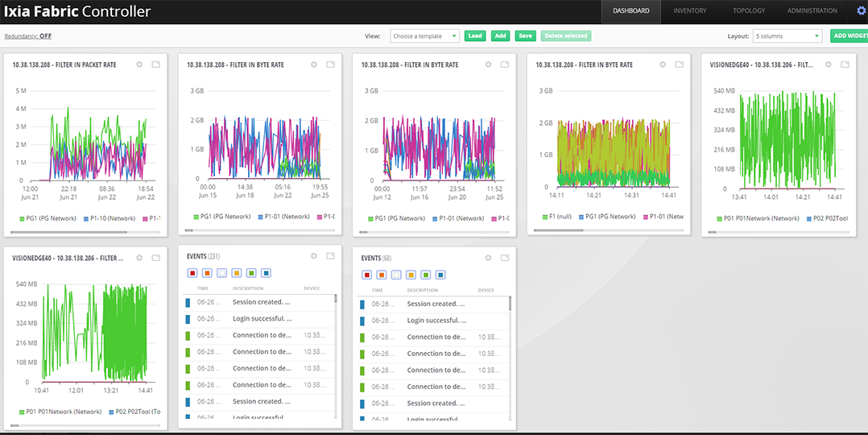Maximize the Events (68) widget
The image size is (868, 435).
(x=505, y=258)
